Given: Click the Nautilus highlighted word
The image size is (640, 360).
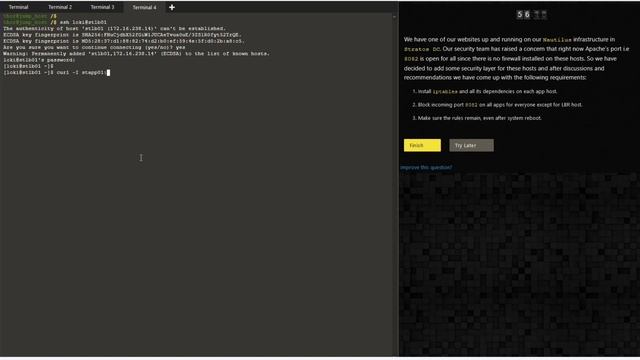Looking at the screenshot, I should coord(557,40).
